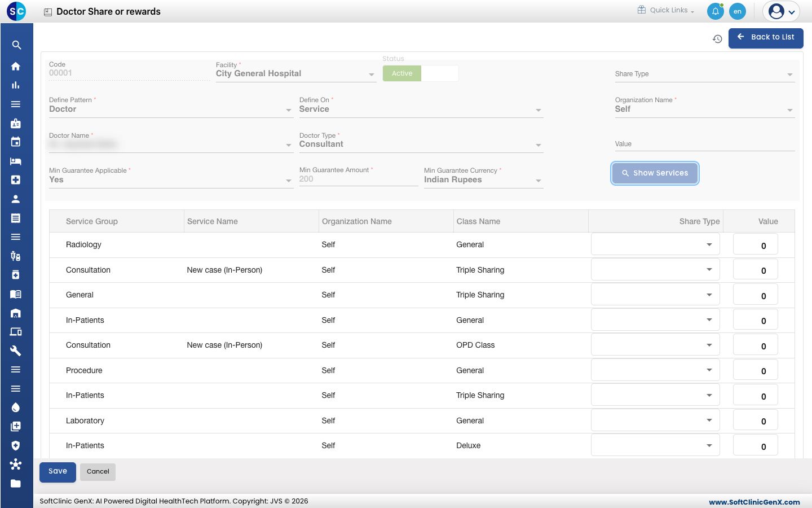Open Share Type dropdown in Radiology row
Image resolution: width=812 pixels, height=508 pixels.
point(655,244)
